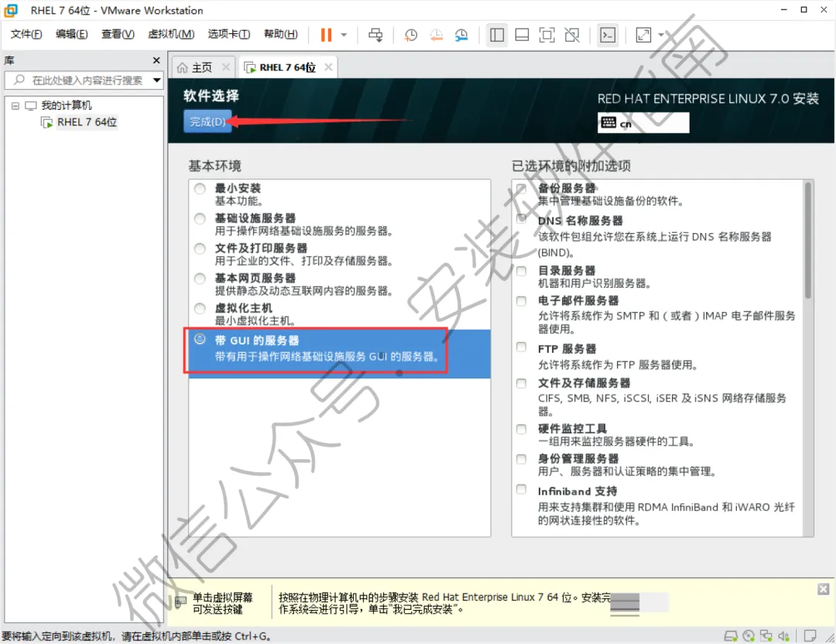836x644 pixels.
Task: Toggle the library sidebar view icon
Action: 496,35
